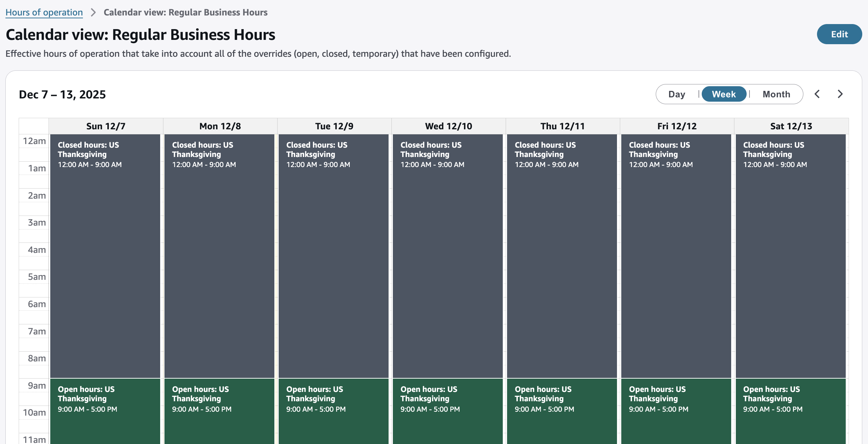
Task: Switch to Month view
Action: pyautogui.click(x=776, y=94)
